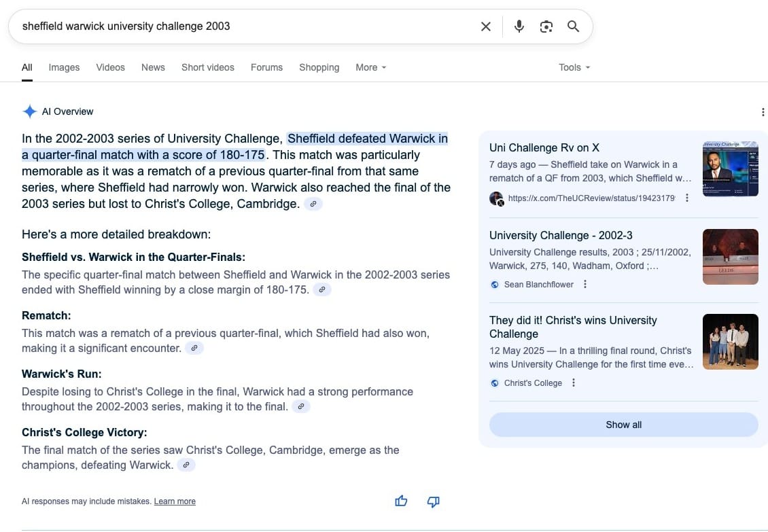Open "They did it! Christ's wins University Challenge"
The image size is (768, 532).
[573, 327]
